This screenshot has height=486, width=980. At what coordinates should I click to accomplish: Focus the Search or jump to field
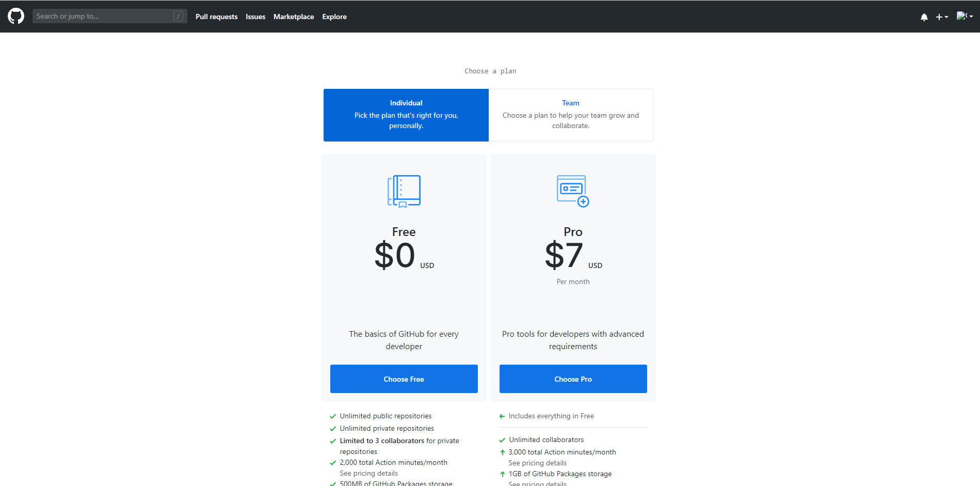pos(109,16)
